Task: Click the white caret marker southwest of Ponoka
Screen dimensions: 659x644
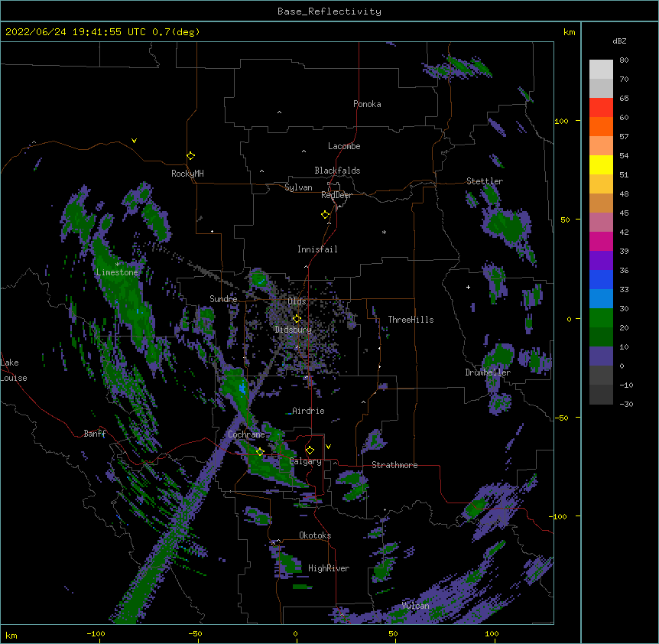Action: pyautogui.click(x=279, y=112)
